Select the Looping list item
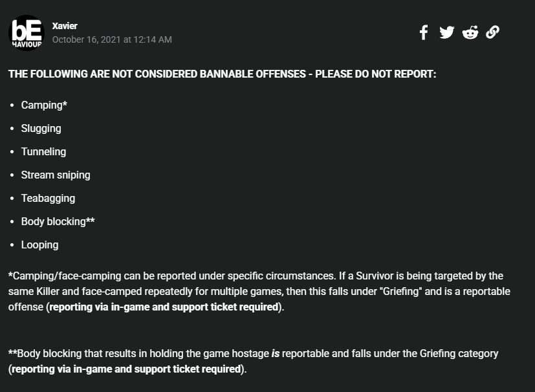 pos(39,245)
